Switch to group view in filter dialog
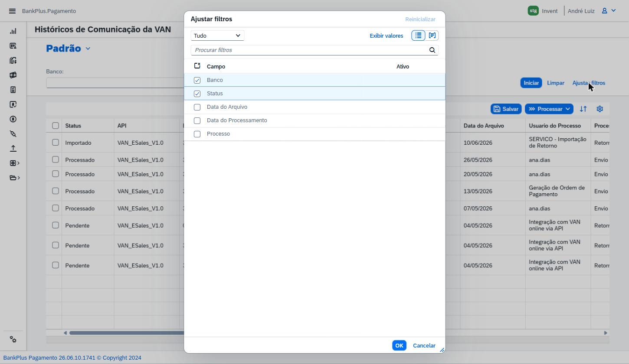Image resolution: width=629 pixels, height=364 pixels. 432,36
